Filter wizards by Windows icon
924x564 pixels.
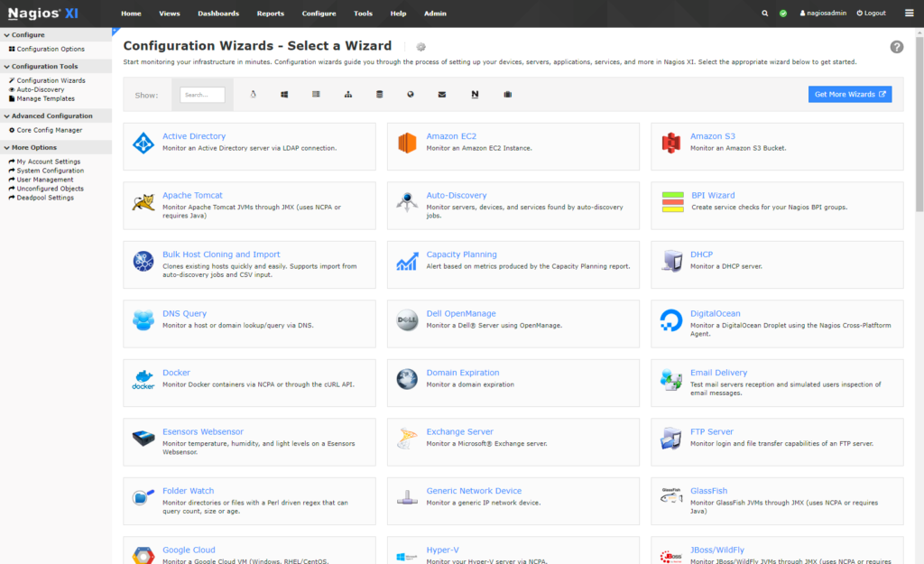tap(284, 94)
